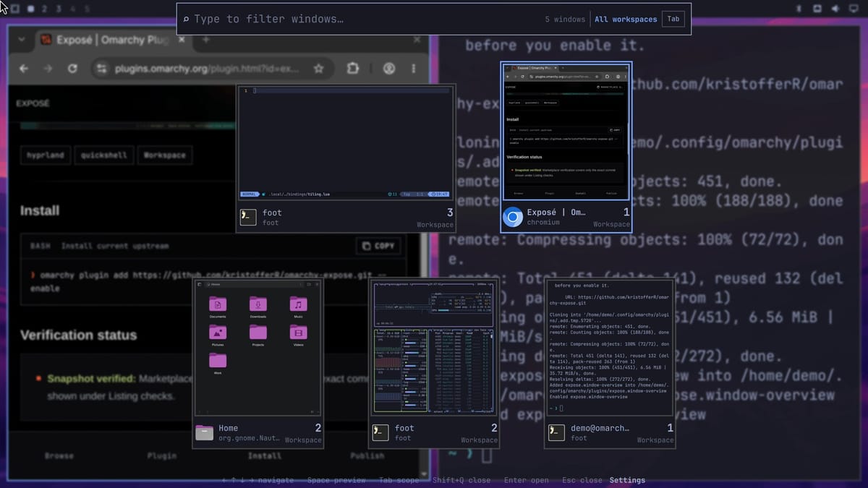868x488 pixels.
Task: Click the 'Workspace' tag in background page
Action: [164, 155]
